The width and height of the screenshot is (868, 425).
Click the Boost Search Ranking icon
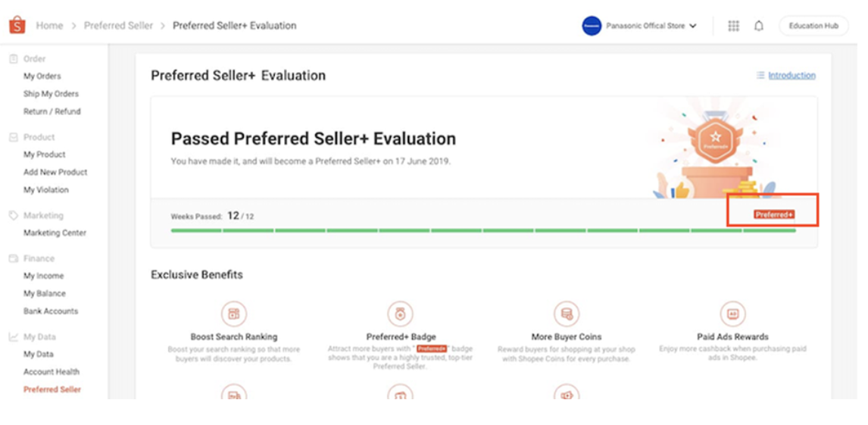tap(233, 313)
